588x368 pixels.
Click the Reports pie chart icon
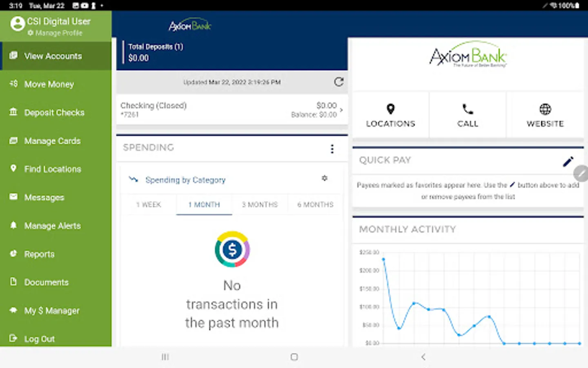click(x=13, y=253)
